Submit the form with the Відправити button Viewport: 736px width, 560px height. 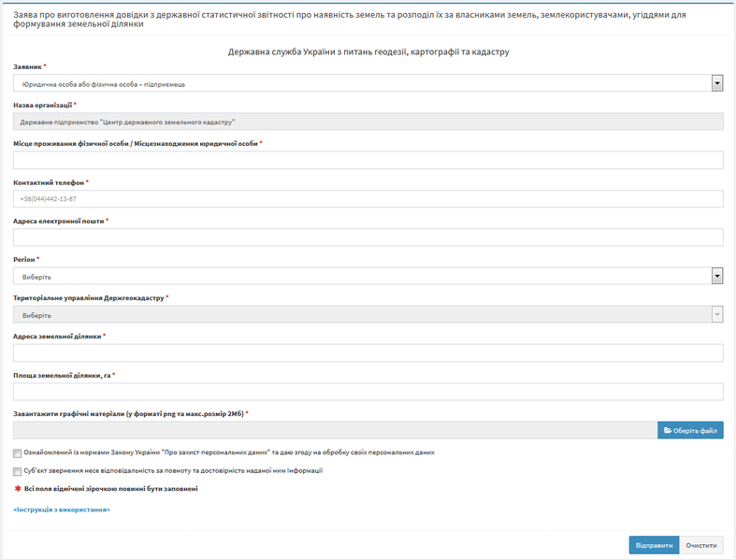654,545
